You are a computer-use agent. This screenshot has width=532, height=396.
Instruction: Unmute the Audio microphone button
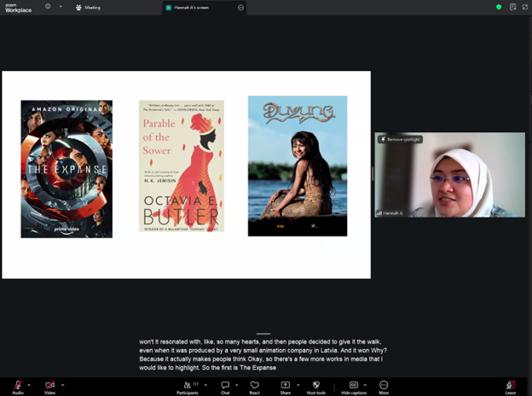pyautogui.click(x=17, y=385)
